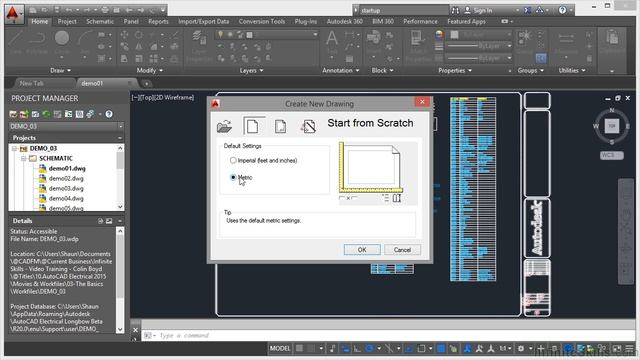Confirm with the OK button
This screenshot has width=640, height=360.
362,250
